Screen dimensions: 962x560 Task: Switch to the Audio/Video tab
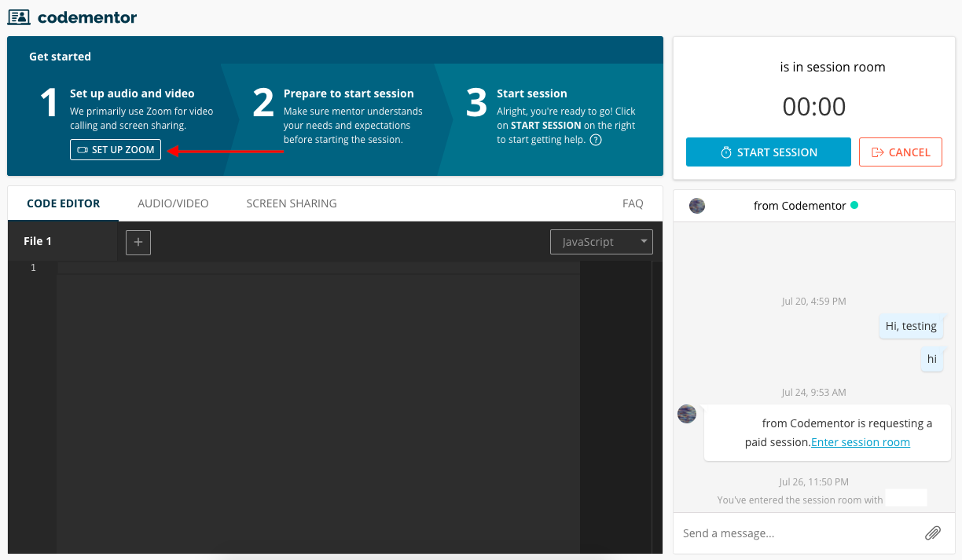coord(173,203)
